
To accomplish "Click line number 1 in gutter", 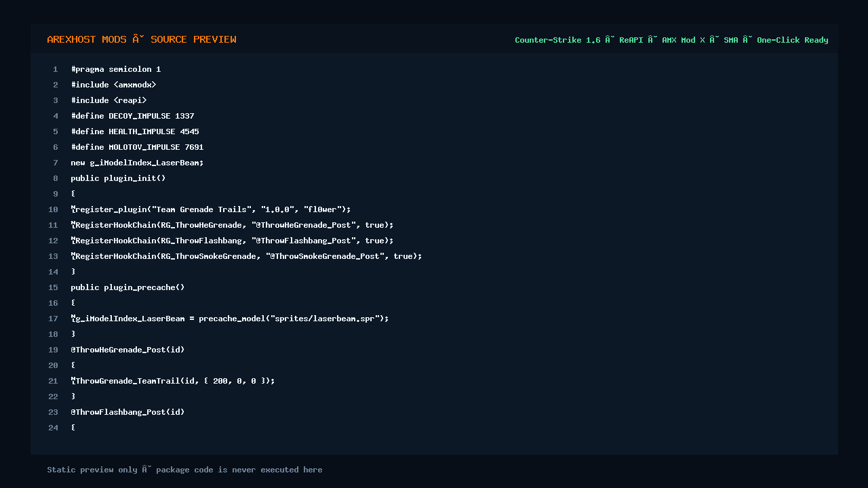I will [x=56, y=69].
